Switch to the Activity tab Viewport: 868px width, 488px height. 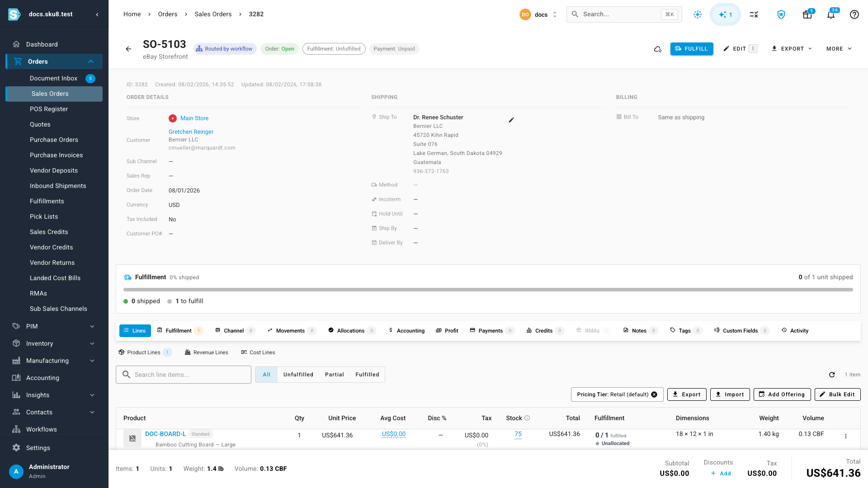click(x=795, y=331)
